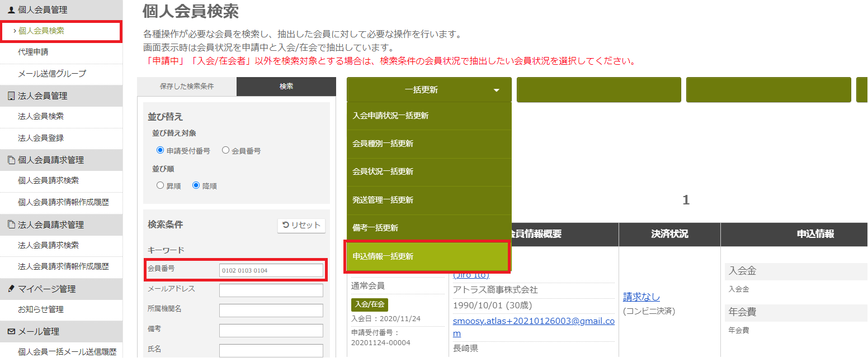868x358 pixels.
Task: Click the 入会/在会 status badge
Action: 370,305
